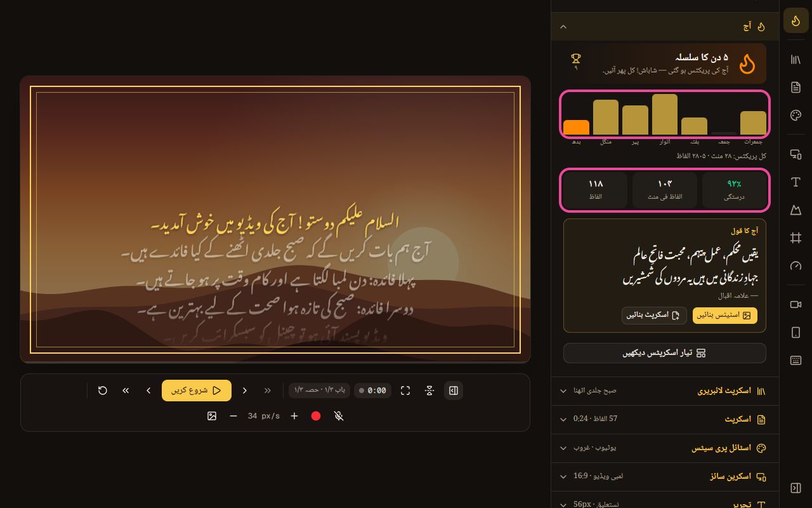The height and width of the screenshot is (508, 812).
Task: Click the ۱۱۸ الفاظ stat card
Action: [595, 190]
